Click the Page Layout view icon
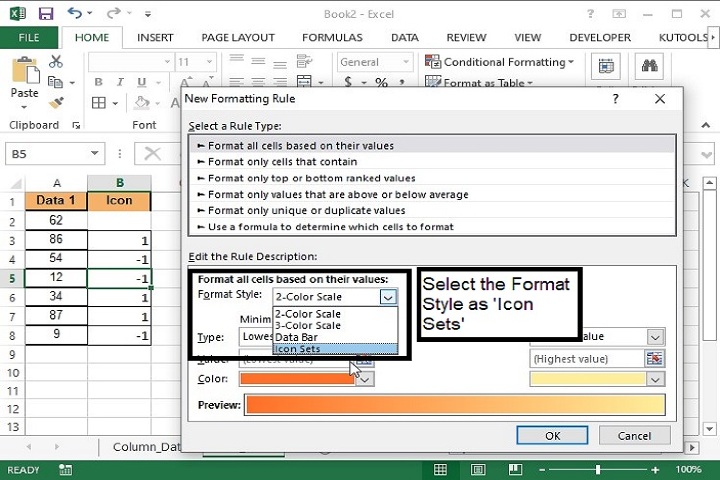 pyautogui.click(x=478, y=469)
